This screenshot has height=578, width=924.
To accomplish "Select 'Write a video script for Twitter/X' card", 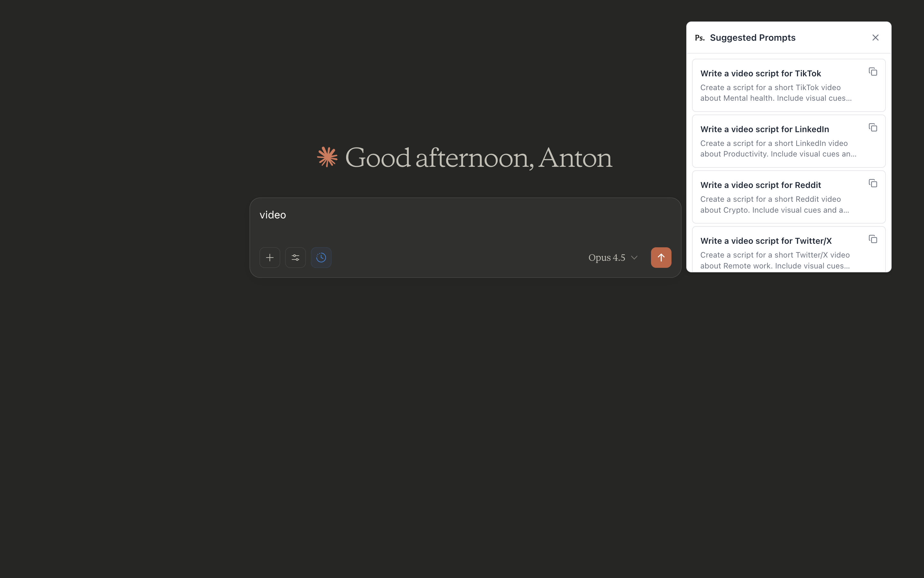I will pos(789,249).
